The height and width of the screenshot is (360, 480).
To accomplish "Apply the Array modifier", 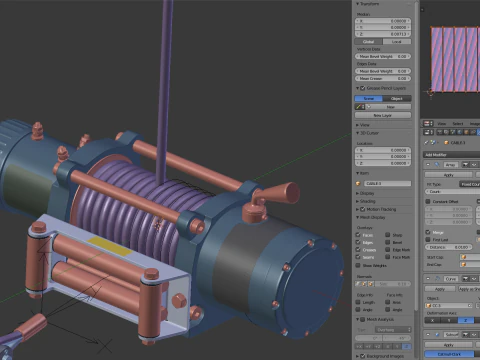I will point(448,175).
